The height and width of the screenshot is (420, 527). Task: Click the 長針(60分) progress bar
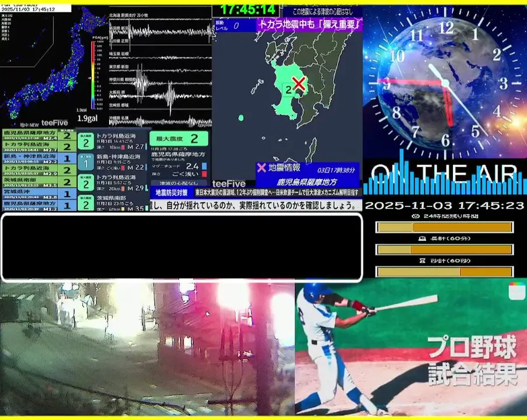(x=444, y=250)
